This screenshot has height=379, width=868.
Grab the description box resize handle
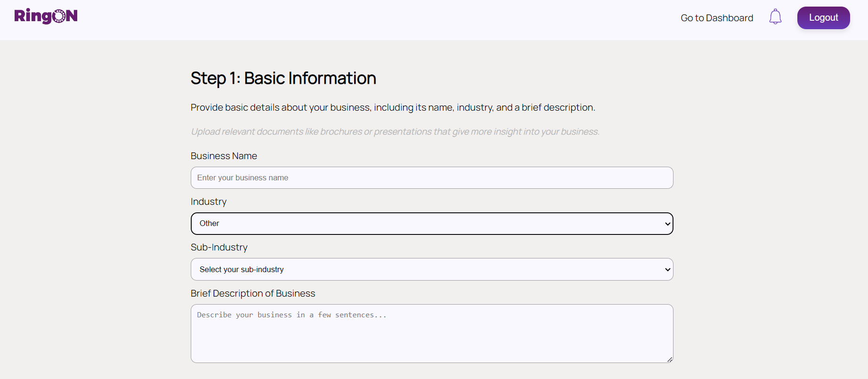tap(669, 359)
